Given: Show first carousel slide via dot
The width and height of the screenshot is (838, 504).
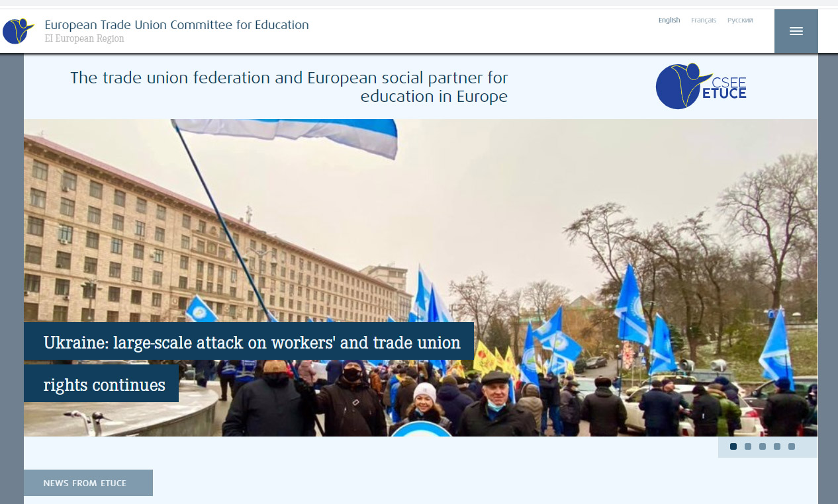Looking at the screenshot, I should coord(733,446).
